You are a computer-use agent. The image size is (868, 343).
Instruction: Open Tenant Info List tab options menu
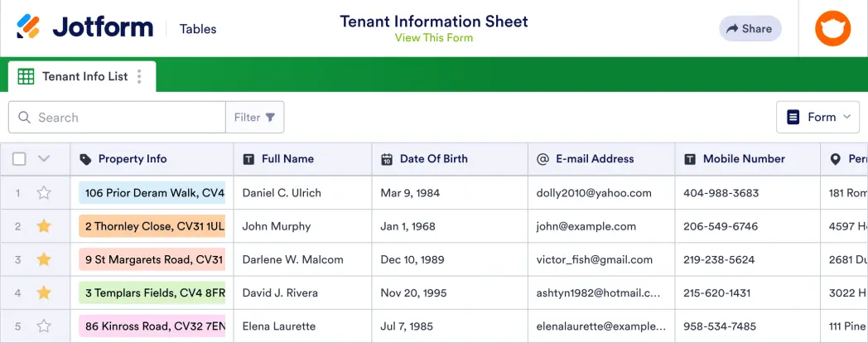tap(139, 76)
